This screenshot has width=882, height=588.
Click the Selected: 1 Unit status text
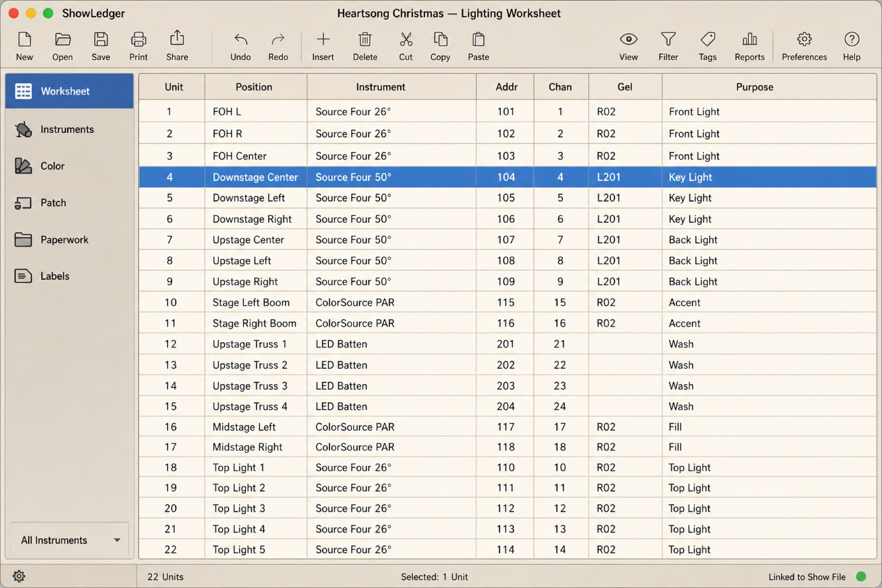point(434,577)
